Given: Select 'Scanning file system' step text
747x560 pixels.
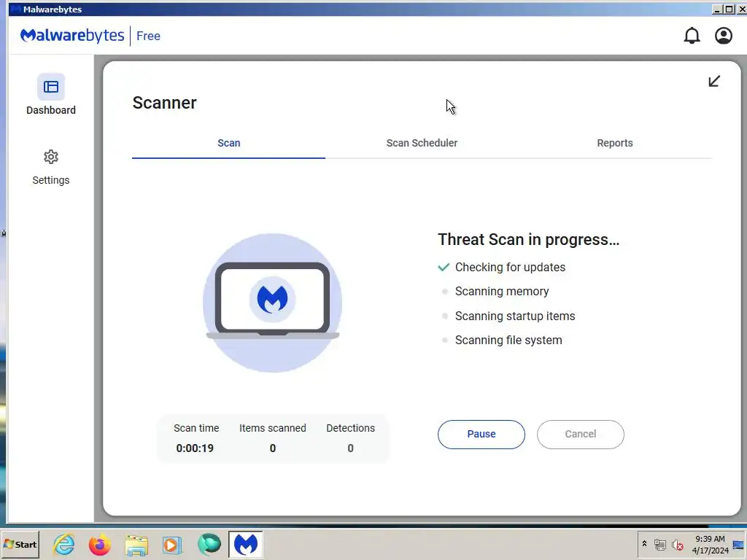Looking at the screenshot, I should click(508, 341).
